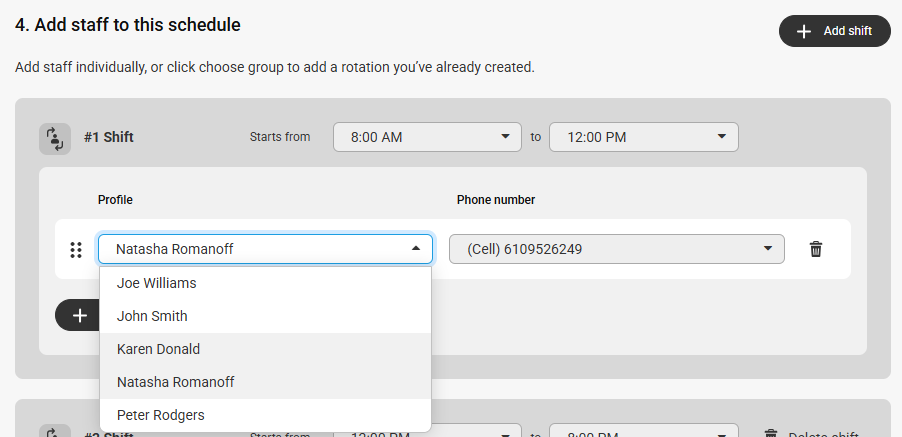Open the (Cell) 6109526249 phone dropdown
Screen dimensions: 902x437
(617, 249)
